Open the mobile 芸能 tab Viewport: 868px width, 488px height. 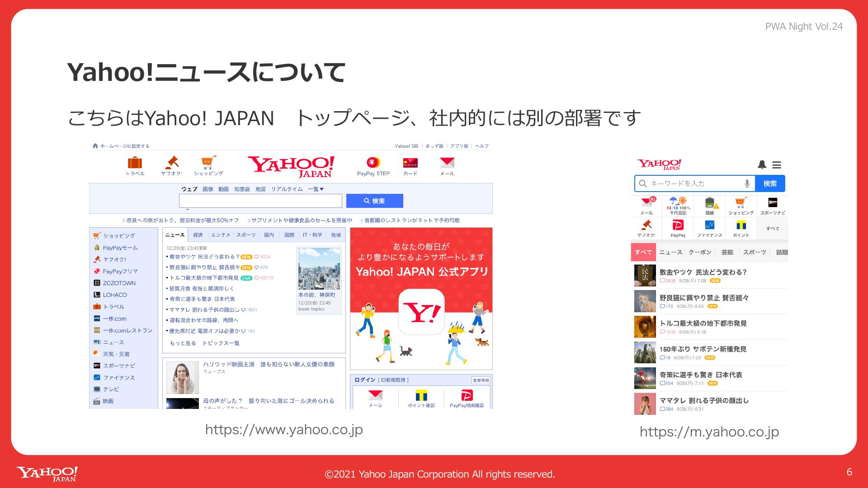coord(727,252)
